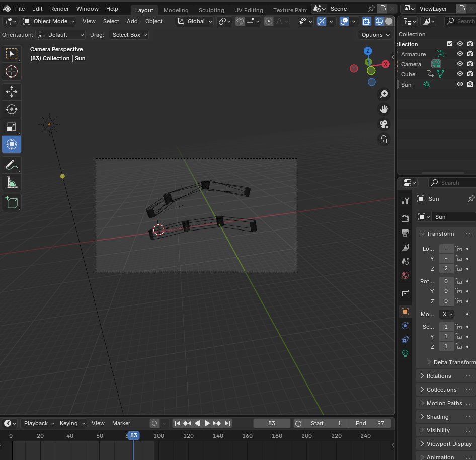476x460 pixels.
Task: Select the Scale tool
Action: click(x=12, y=127)
